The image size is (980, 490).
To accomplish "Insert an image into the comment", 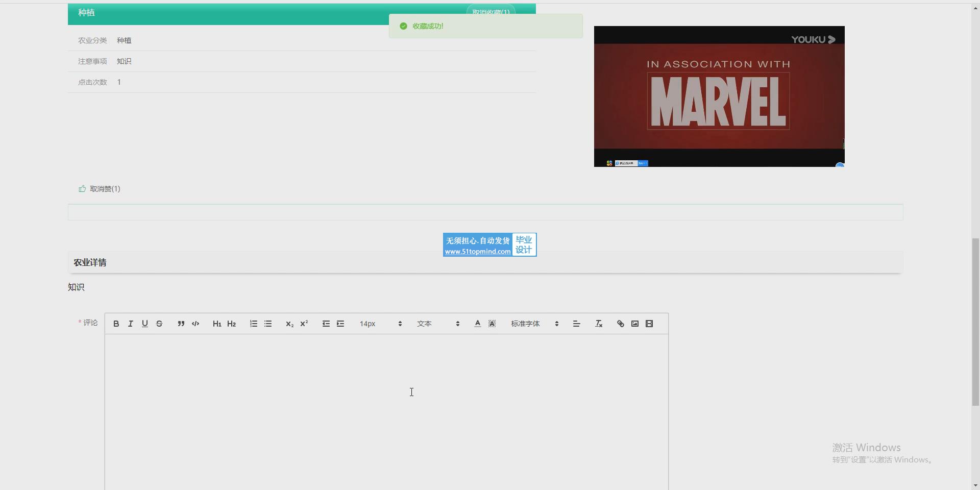I will tap(635, 324).
